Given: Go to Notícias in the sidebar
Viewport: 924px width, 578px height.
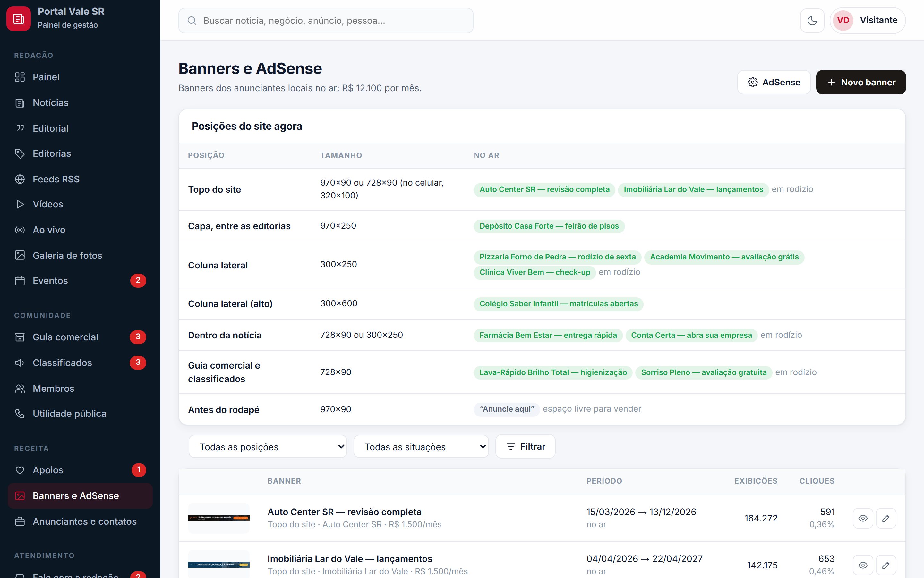Looking at the screenshot, I should tap(80, 102).
